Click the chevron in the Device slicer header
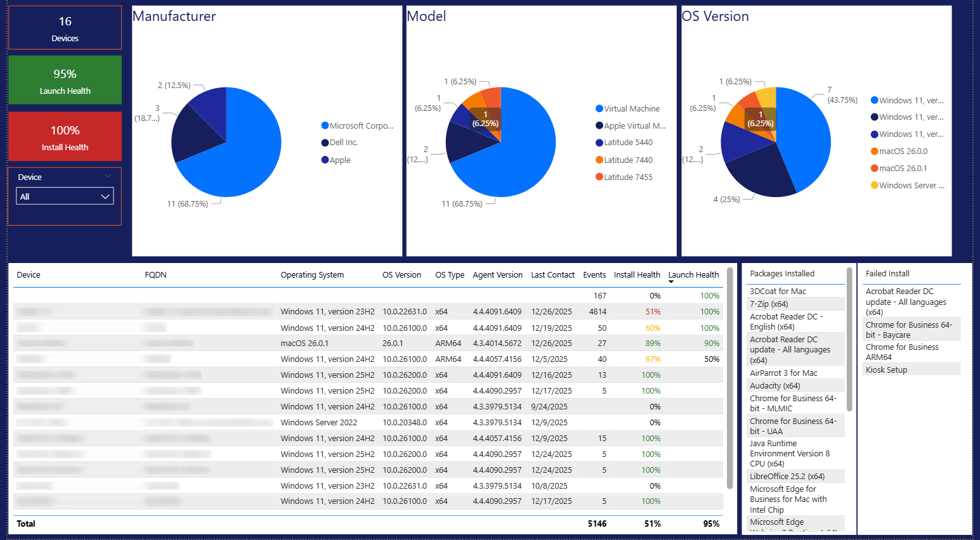 coord(108,176)
